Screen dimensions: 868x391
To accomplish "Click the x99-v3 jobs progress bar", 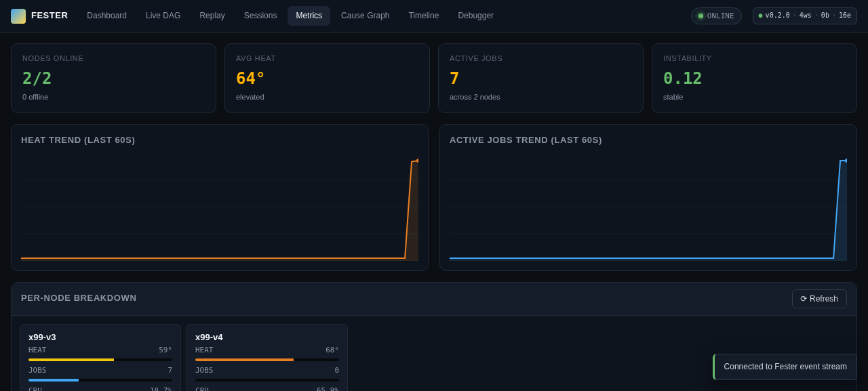I will click(x=100, y=380).
